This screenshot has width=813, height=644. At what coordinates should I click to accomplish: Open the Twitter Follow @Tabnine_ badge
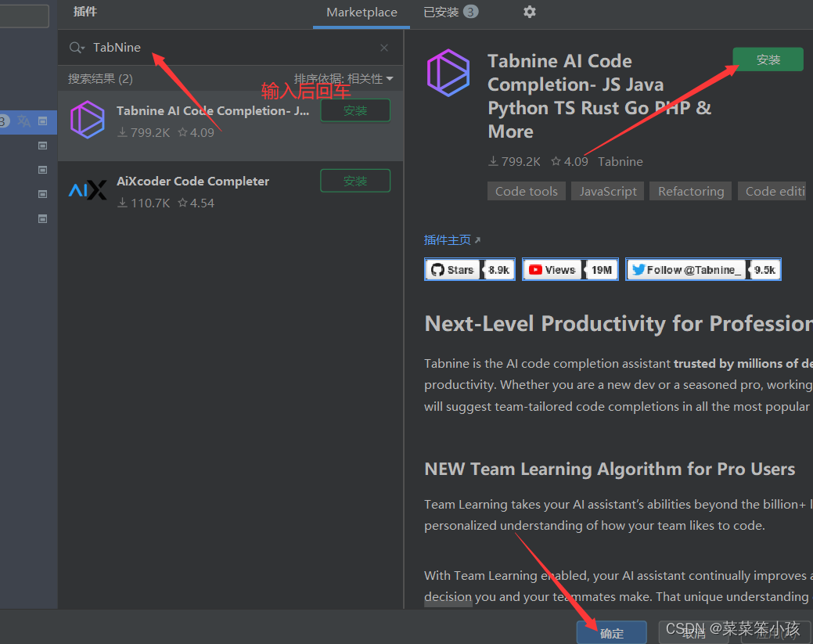[x=703, y=270]
